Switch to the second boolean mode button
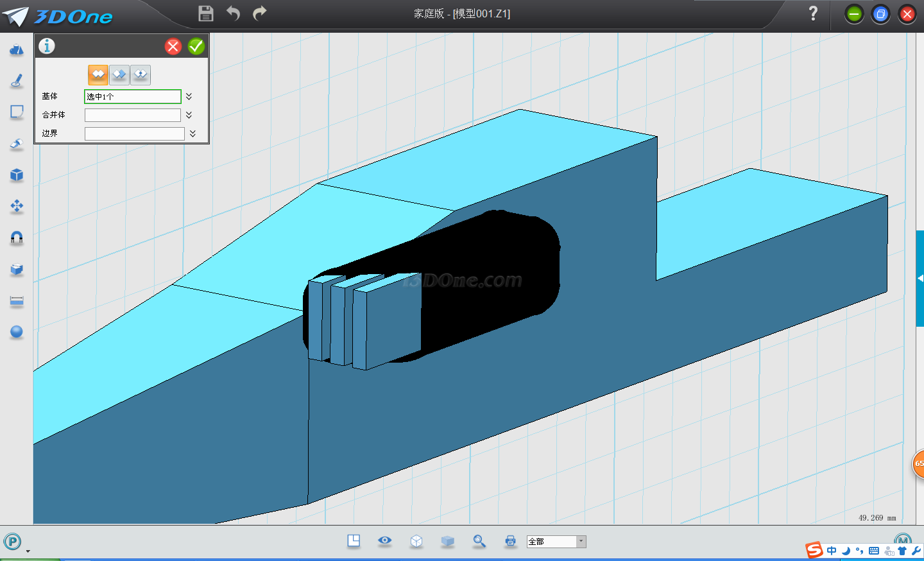Screen dimensions: 924x561 click(119, 75)
